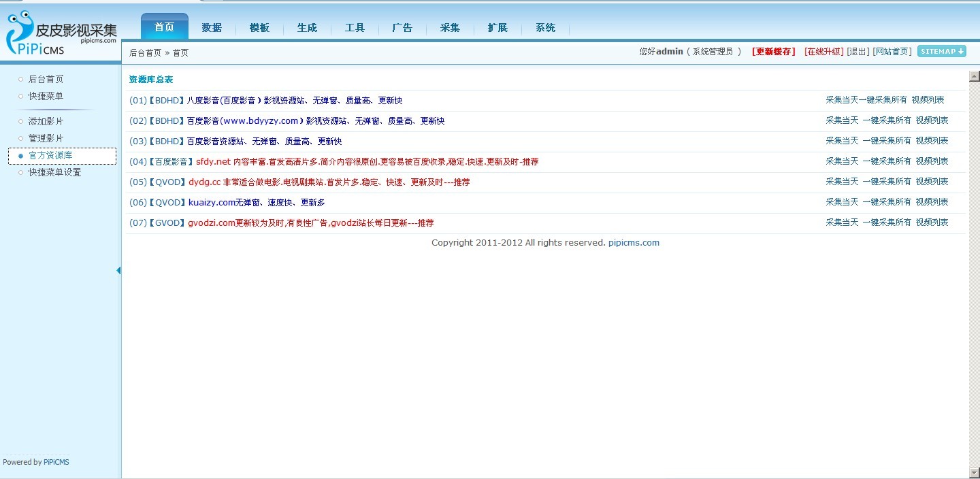Image resolution: width=980 pixels, height=479 pixels.
Task: Switch to the 采集 tab
Action: click(x=450, y=28)
